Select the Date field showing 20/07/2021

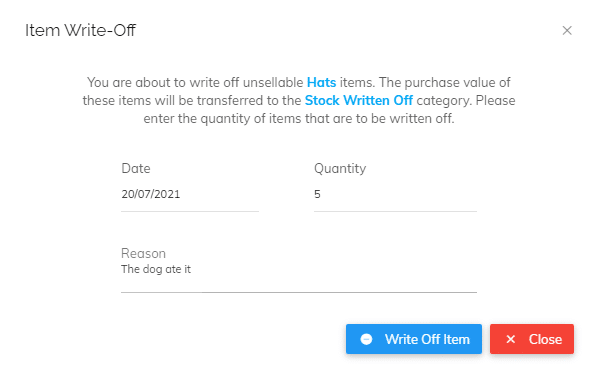(x=190, y=194)
